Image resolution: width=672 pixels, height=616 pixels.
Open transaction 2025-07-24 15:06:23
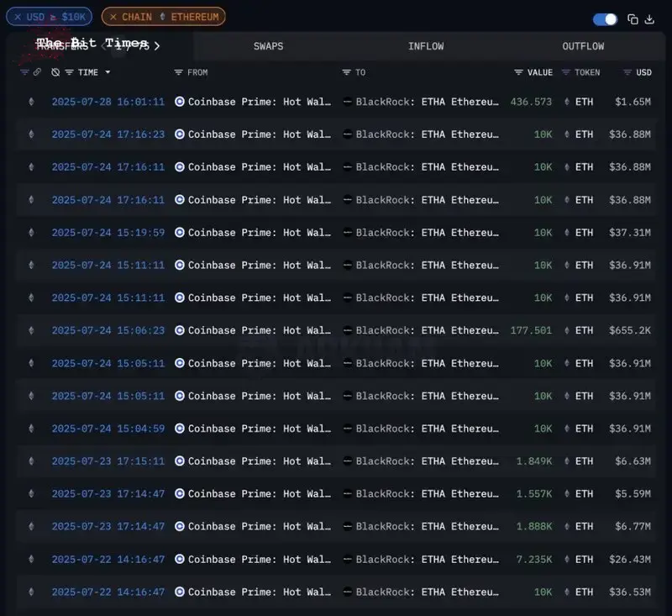(108, 330)
